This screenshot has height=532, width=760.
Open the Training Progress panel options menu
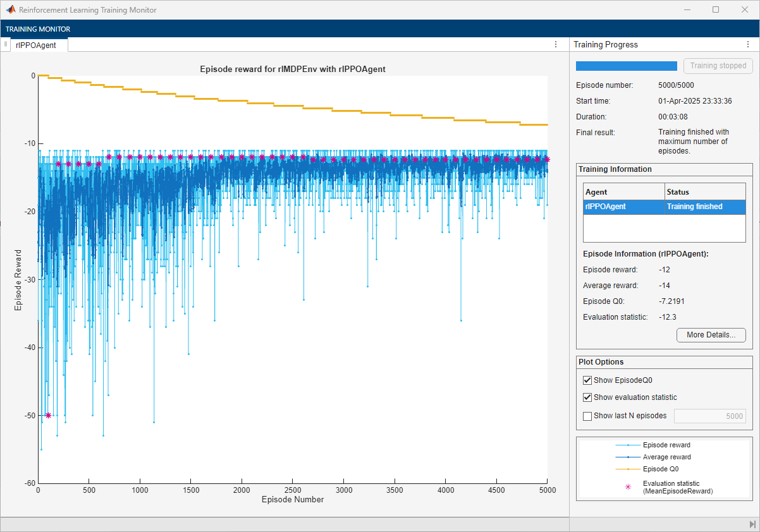[748, 44]
